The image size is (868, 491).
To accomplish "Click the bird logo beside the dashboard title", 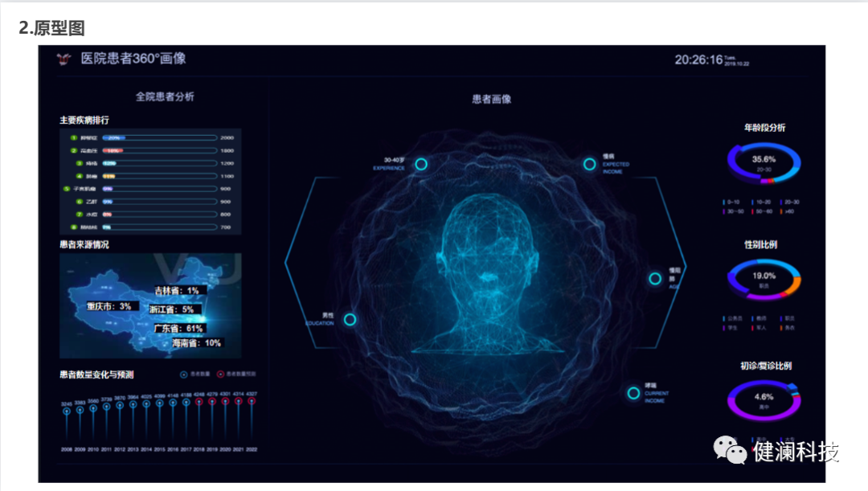I will [x=64, y=59].
